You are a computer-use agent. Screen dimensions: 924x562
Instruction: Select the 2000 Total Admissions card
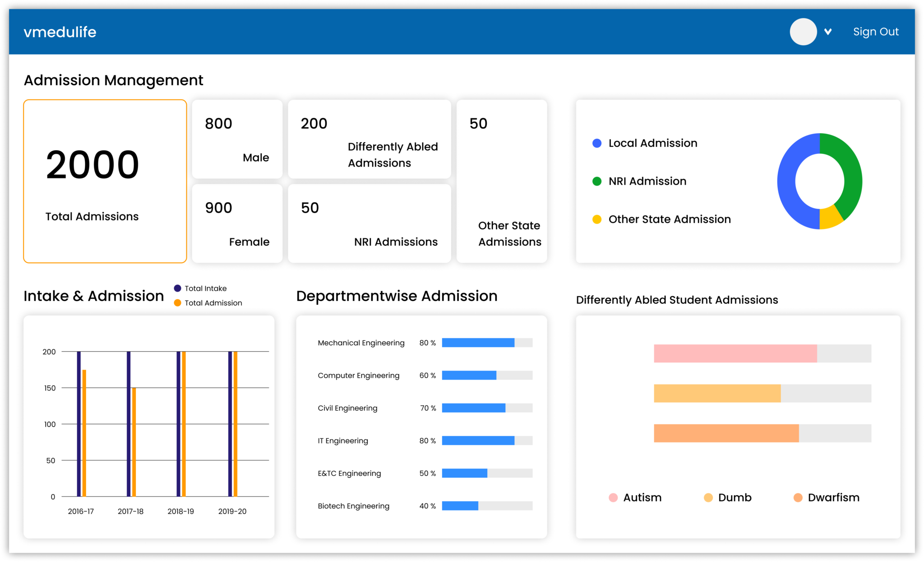pyautogui.click(x=105, y=181)
